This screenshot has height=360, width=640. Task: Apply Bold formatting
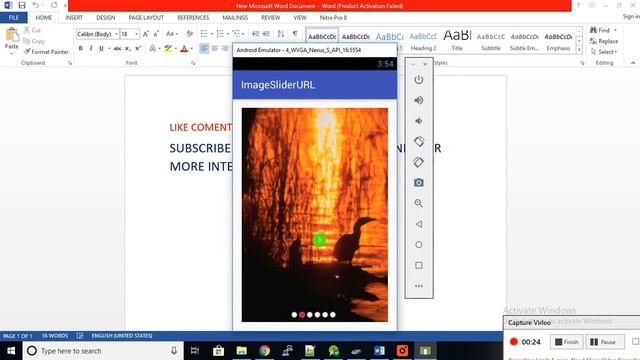(80, 48)
